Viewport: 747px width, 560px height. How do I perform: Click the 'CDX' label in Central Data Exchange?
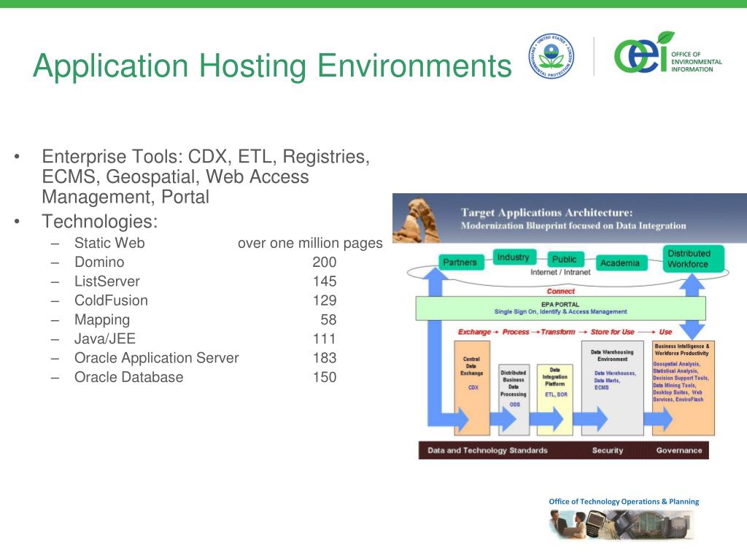[x=473, y=387]
